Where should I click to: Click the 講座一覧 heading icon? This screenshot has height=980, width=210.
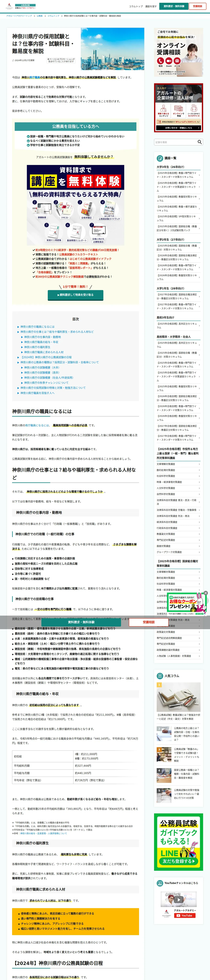click(x=160, y=158)
